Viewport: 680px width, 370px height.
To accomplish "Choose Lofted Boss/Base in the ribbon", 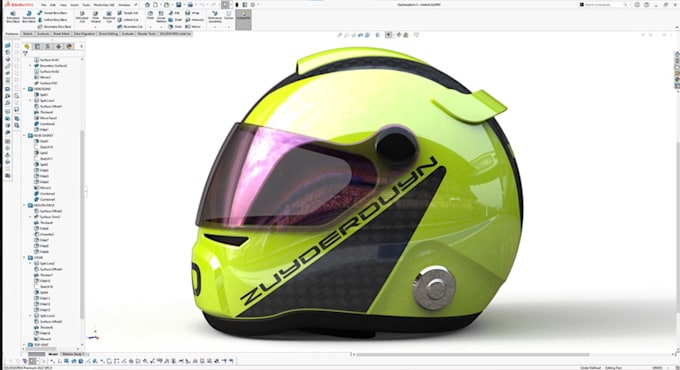I will pos(52,20).
